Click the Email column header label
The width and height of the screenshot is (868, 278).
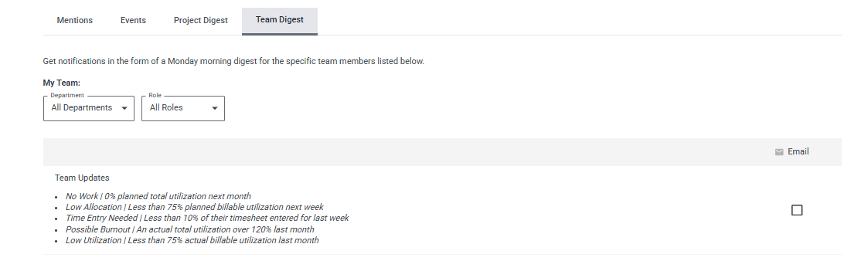point(798,151)
